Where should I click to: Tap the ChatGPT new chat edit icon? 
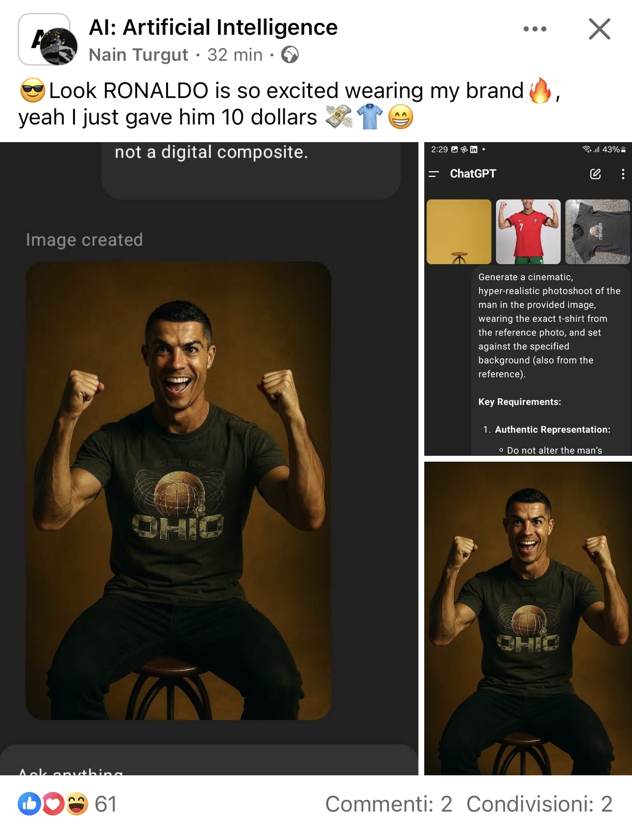[x=595, y=174]
